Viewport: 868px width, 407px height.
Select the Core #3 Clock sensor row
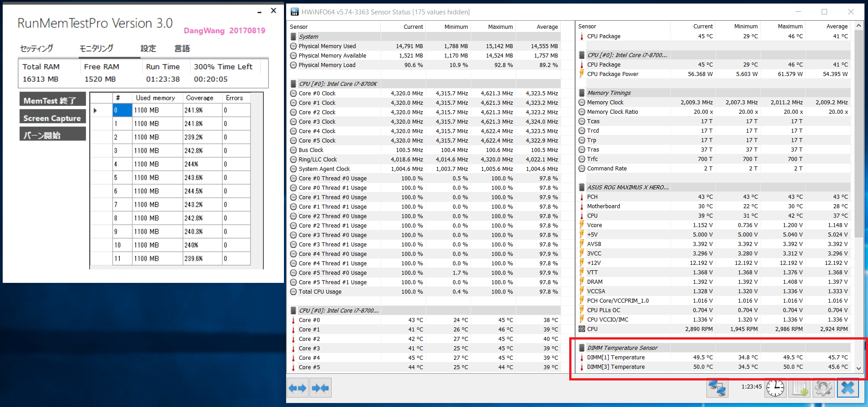pyautogui.click(x=424, y=121)
